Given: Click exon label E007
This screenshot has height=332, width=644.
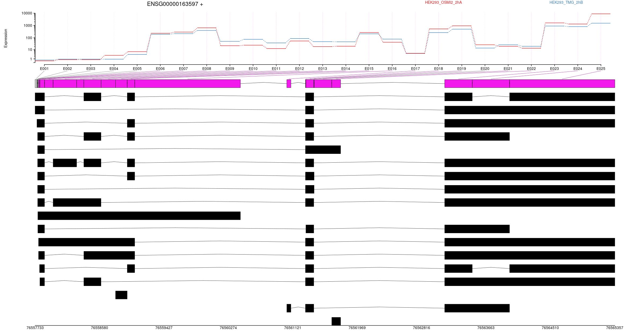Looking at the screenshot, I should point(183,69).
